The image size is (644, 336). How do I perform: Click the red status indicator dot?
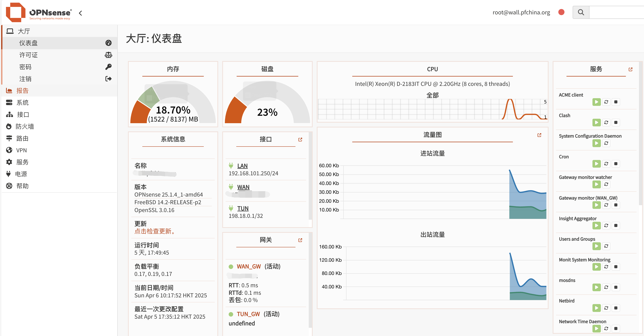point(561,12)
